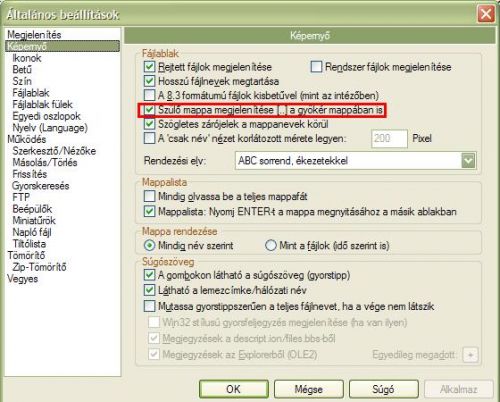Check 'Mutassa gyorstippszerűen a teljes fájlnevet'

coord(149,306)
